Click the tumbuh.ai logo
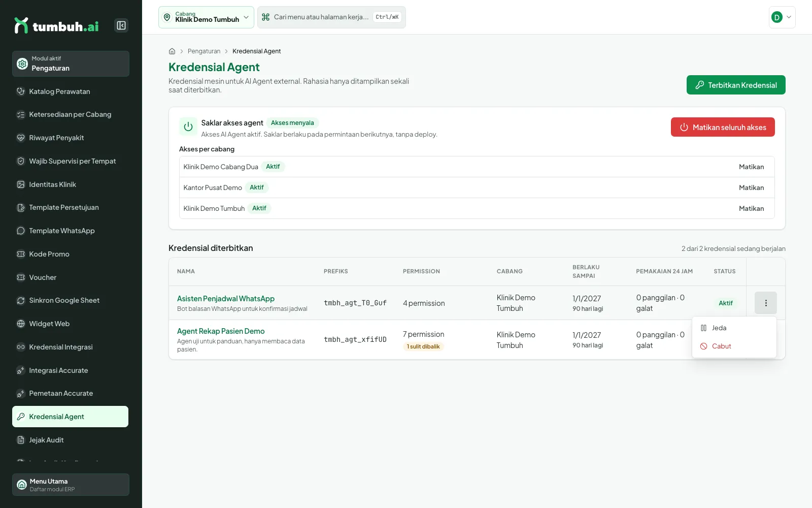 56,26
